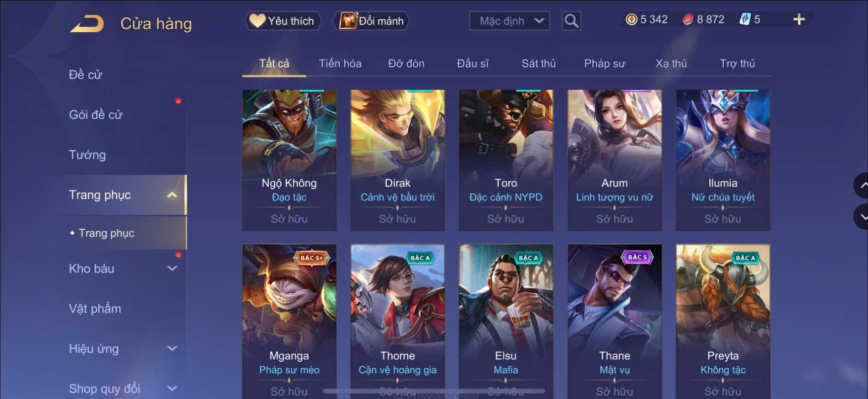Screen dimensions: 868x399
Task: Switch to the Pháp sư tab
Action: (x=604, y=63)
